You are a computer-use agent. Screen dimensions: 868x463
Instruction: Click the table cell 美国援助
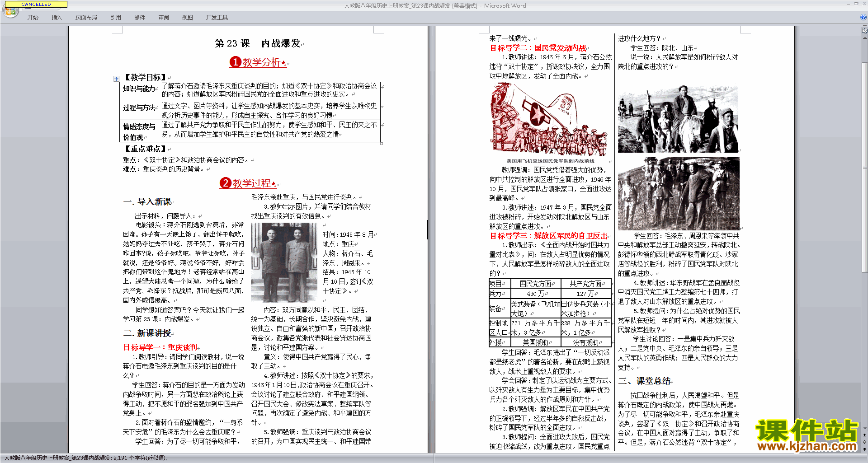click(535, 342)
